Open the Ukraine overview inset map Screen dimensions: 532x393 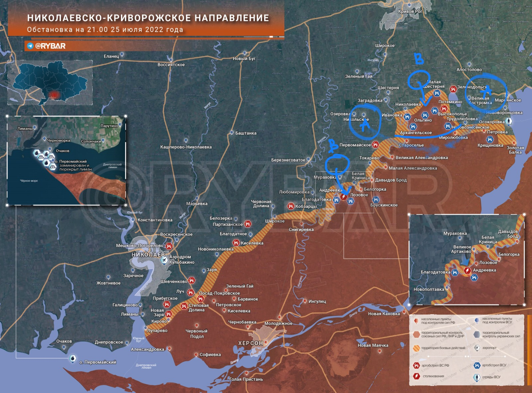pos(50,82)
